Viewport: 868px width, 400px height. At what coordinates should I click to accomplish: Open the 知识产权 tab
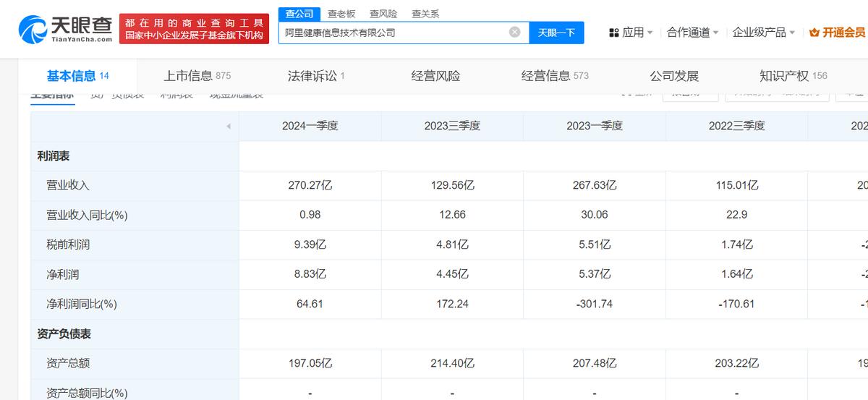point(793,75)
